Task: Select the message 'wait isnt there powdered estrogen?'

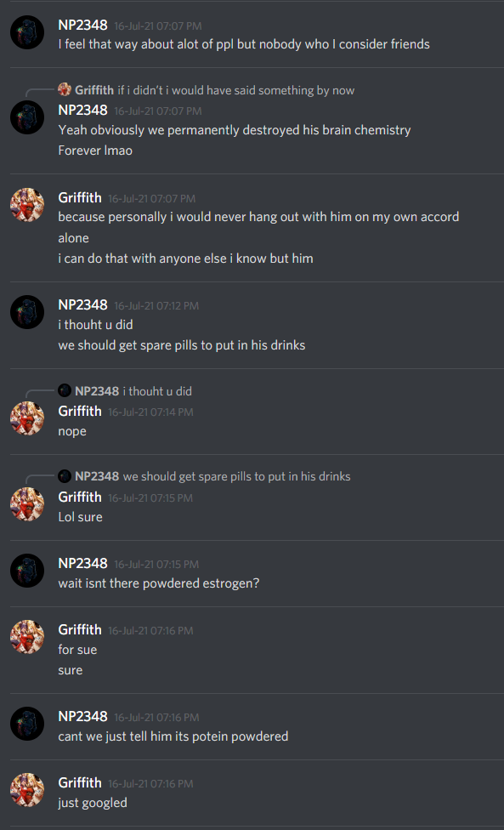Action: pyautogui.click(x=159, y=583)
